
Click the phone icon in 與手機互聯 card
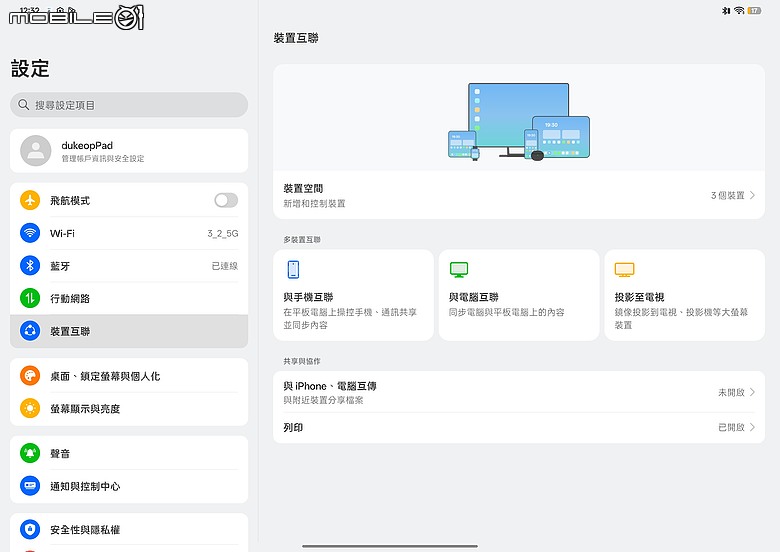click(x=293, y=270)
